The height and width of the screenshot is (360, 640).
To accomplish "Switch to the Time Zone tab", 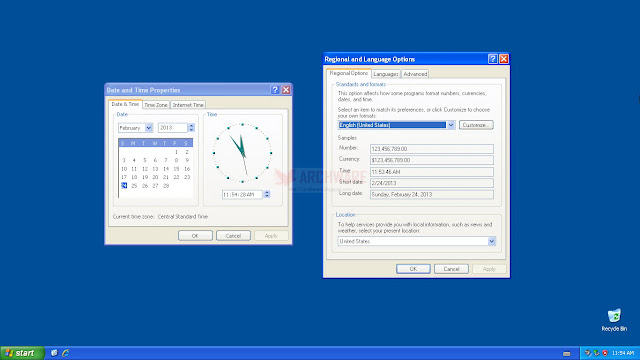I will [x=156, y=105].
